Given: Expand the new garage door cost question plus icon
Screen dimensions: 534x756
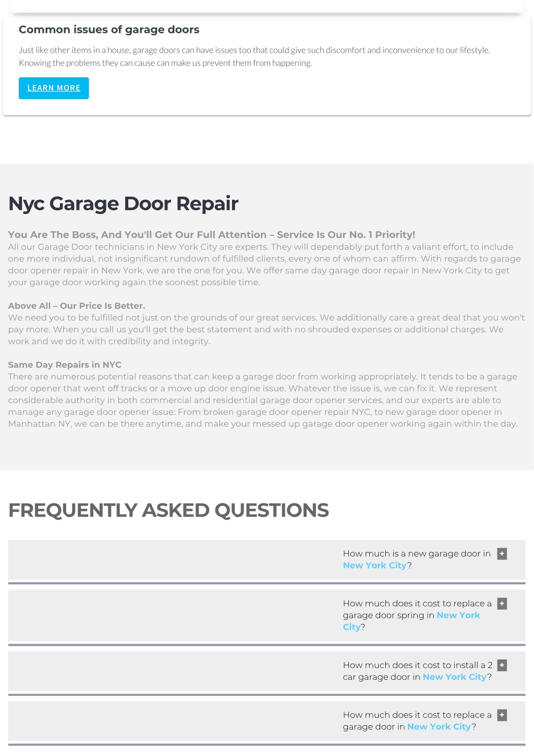Looking at the screenshot, I should pos(502,554).
